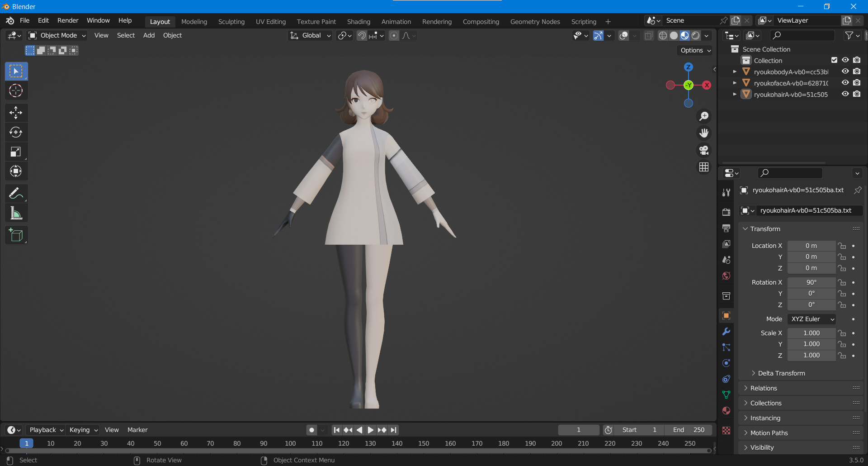Click the Z axis on navigation gizmo

click(689, 67)
